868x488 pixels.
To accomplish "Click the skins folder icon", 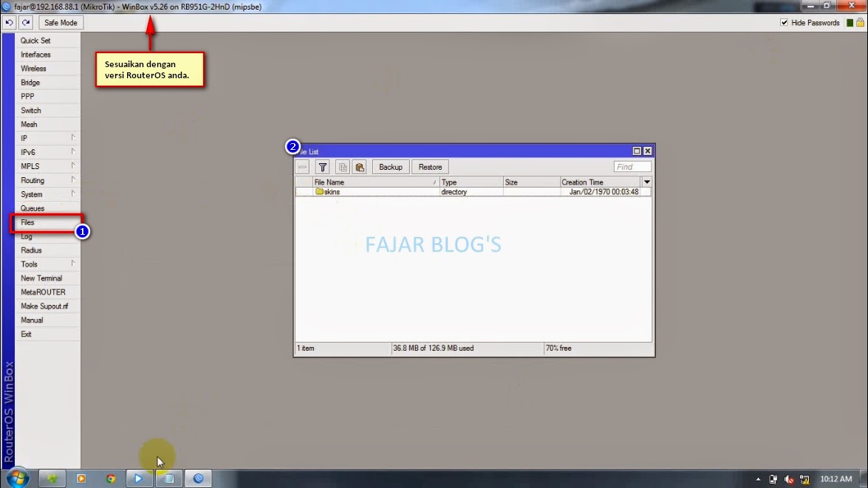I will point(319,191).
